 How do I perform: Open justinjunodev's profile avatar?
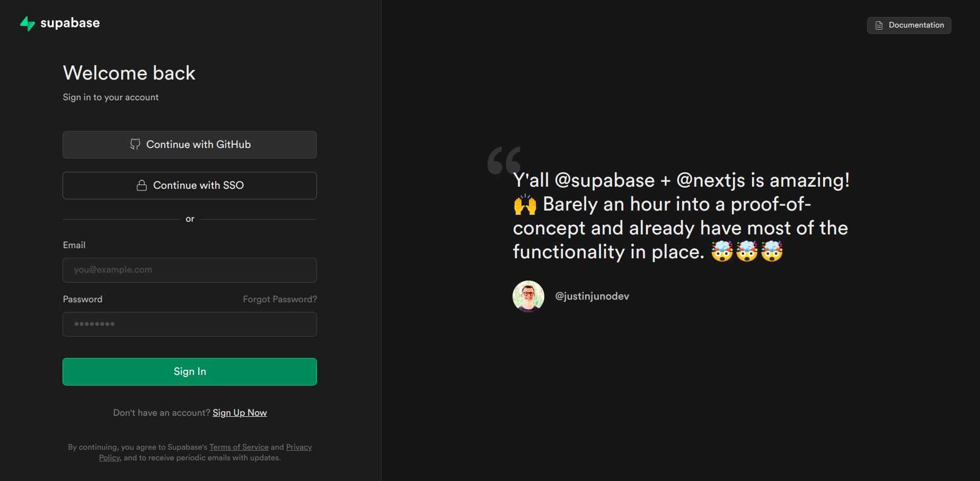coord(528,296)
